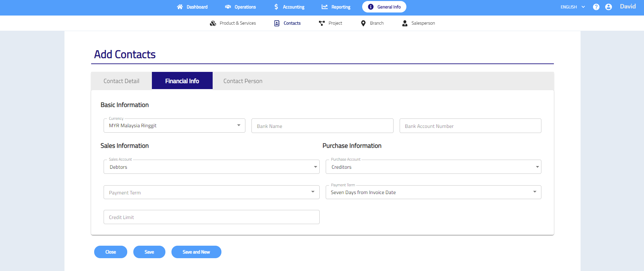Viewport: 644px width, 271px height.
Task: Switch to the Contact Detail tab
Action: click(122, 81)
